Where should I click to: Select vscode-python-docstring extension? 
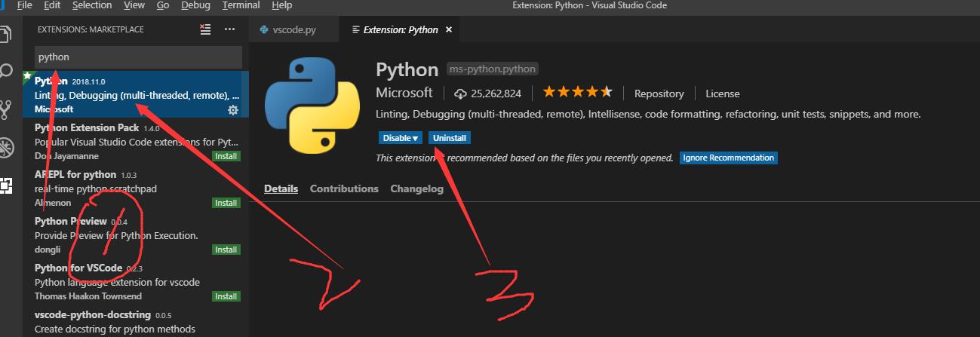pos(136,321)
